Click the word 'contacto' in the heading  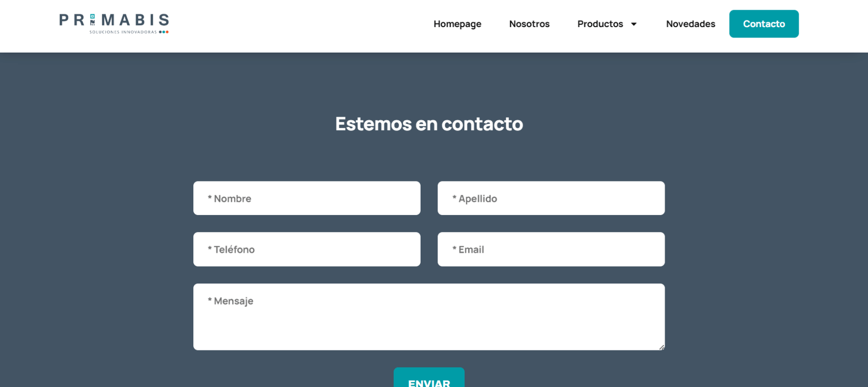[x=482, y=124]
